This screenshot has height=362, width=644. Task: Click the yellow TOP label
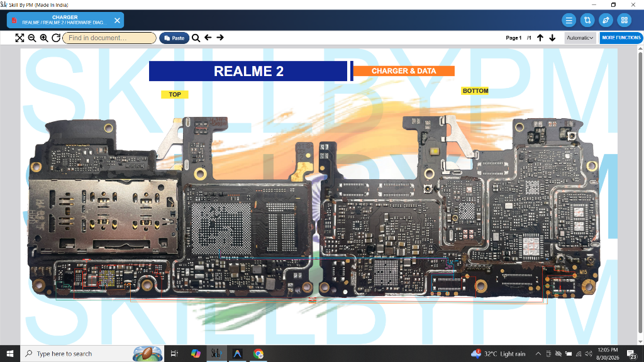pos(175,94)
